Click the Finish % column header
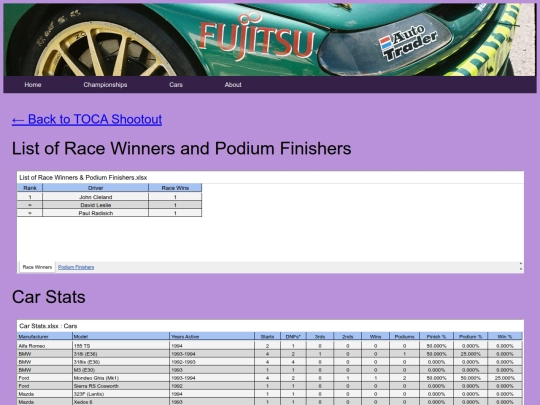Image resolution: width=540 pixels, height=405 pixels. [x=436, y=336]
